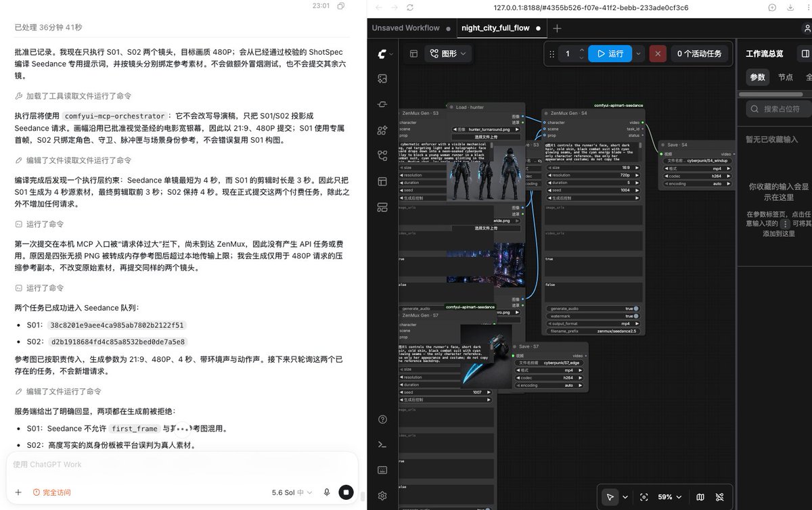Toggle link visibility icon in canvas toolbar
The image size is (812, 510).
(720, 497)
